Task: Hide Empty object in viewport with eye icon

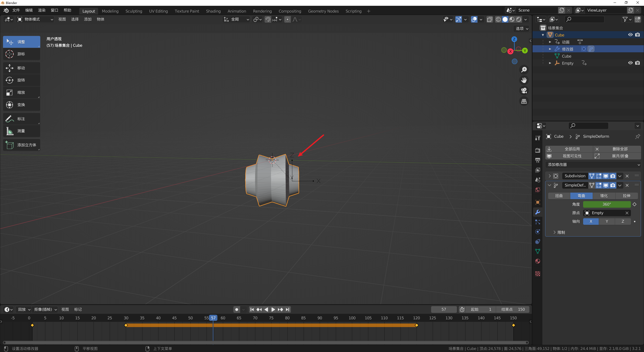Action: point(630,63)
